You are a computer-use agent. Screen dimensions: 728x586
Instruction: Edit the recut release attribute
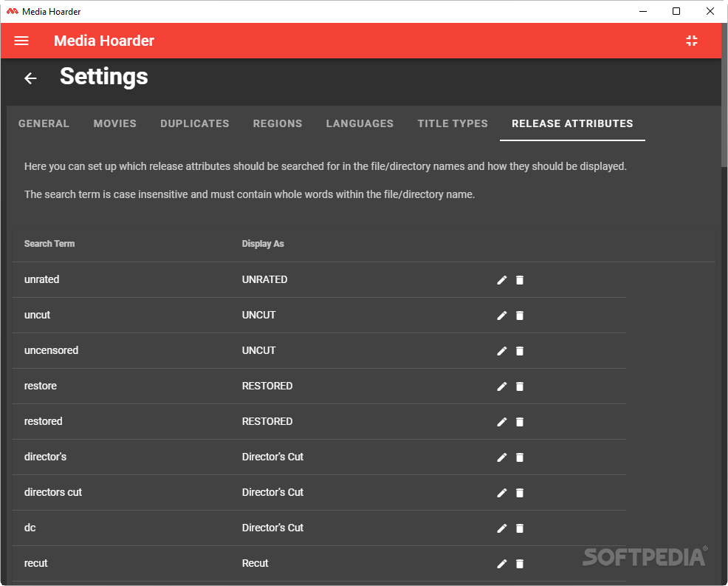pyautogui.click(x=501, y=563)
